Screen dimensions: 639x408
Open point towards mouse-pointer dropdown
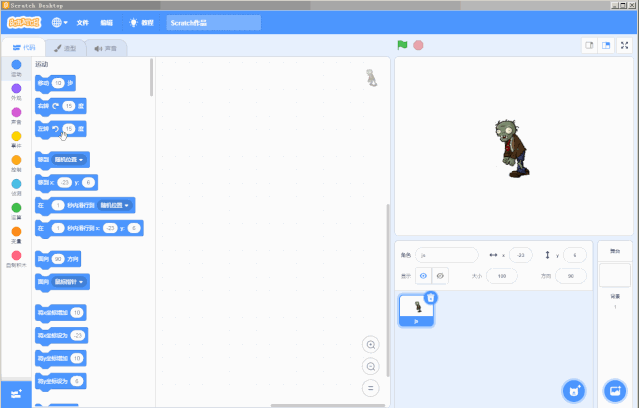coord(69,282)
